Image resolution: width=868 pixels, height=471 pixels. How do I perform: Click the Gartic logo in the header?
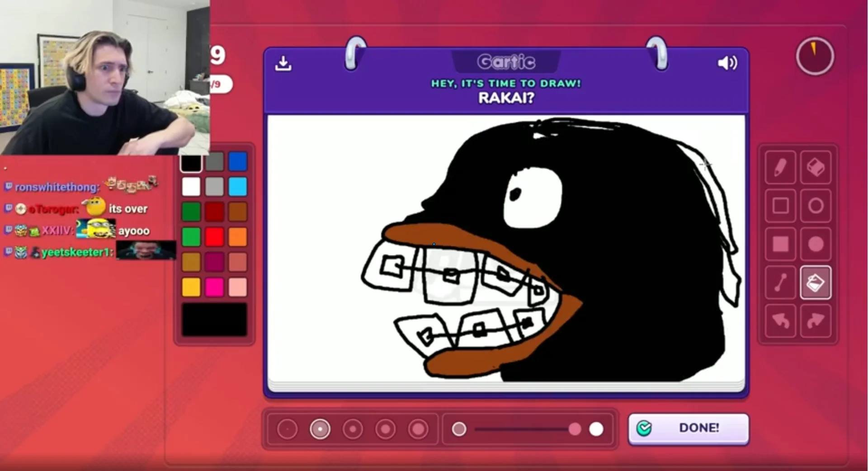(506, 61)
